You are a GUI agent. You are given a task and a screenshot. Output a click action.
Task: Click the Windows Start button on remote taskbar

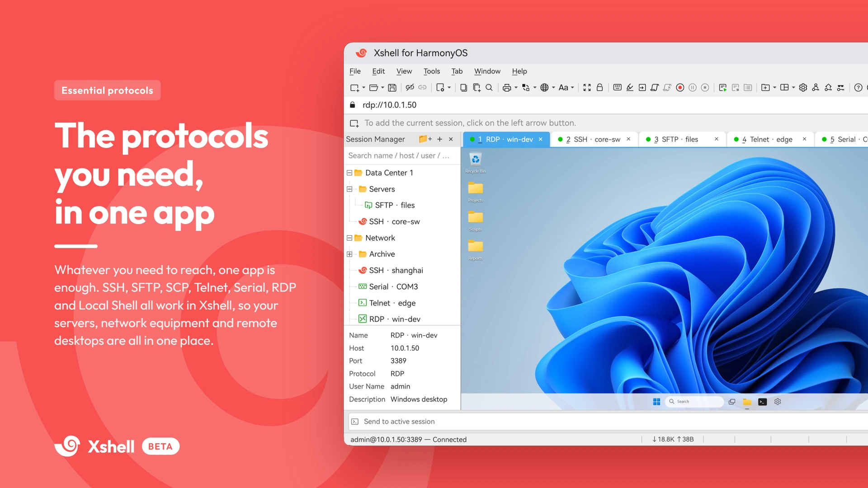656,402
